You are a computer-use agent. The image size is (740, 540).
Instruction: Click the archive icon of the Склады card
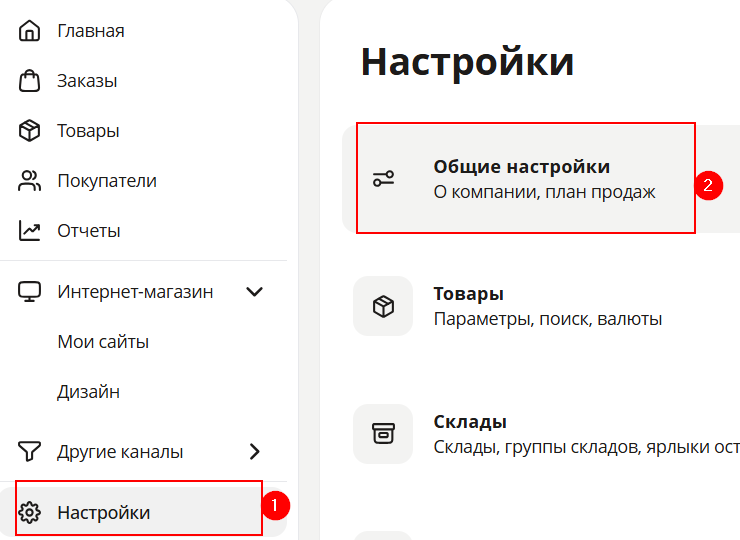383,433
